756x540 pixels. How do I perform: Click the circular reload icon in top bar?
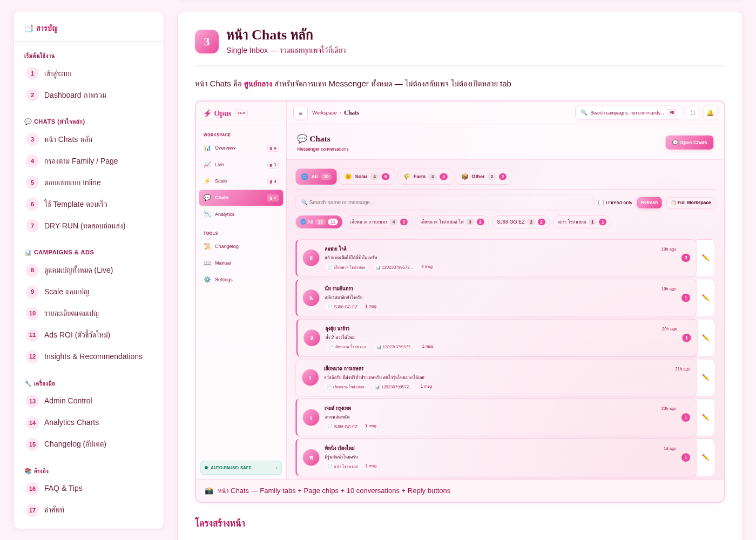tap(693, 113)
